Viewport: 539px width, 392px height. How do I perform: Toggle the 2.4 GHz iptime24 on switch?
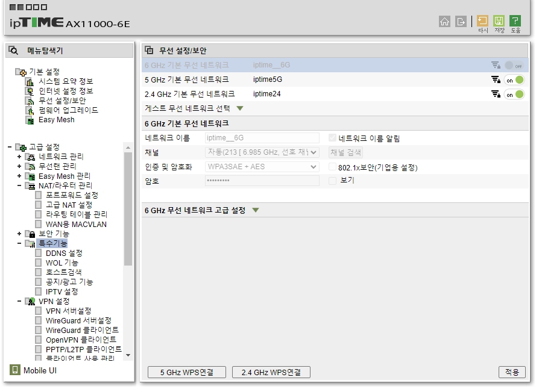(x=514, y=95)
